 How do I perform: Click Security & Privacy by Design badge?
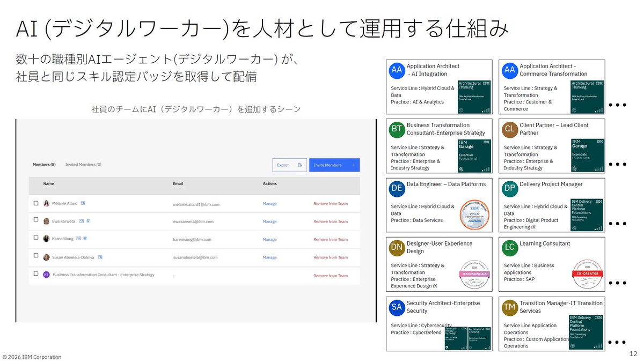[x=456, y=338]
